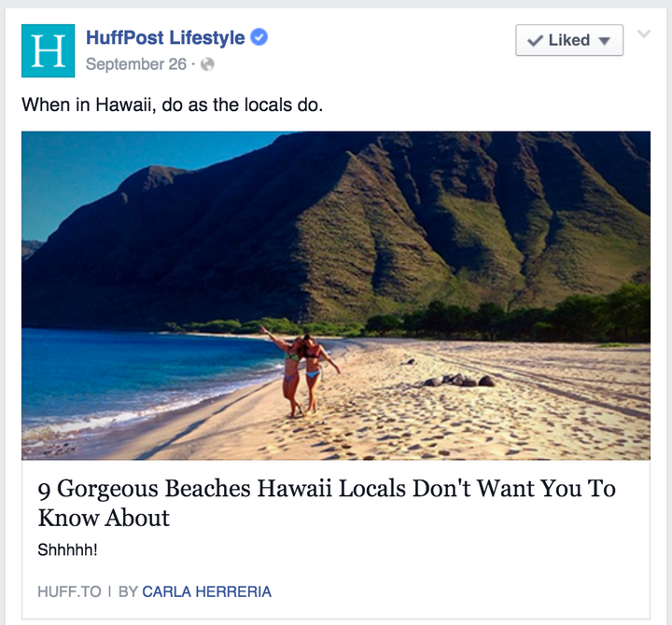The height and width of the screenshot is (625, 672).
Task: Click the globe public privacy icon
Action: tap(207, 64)
